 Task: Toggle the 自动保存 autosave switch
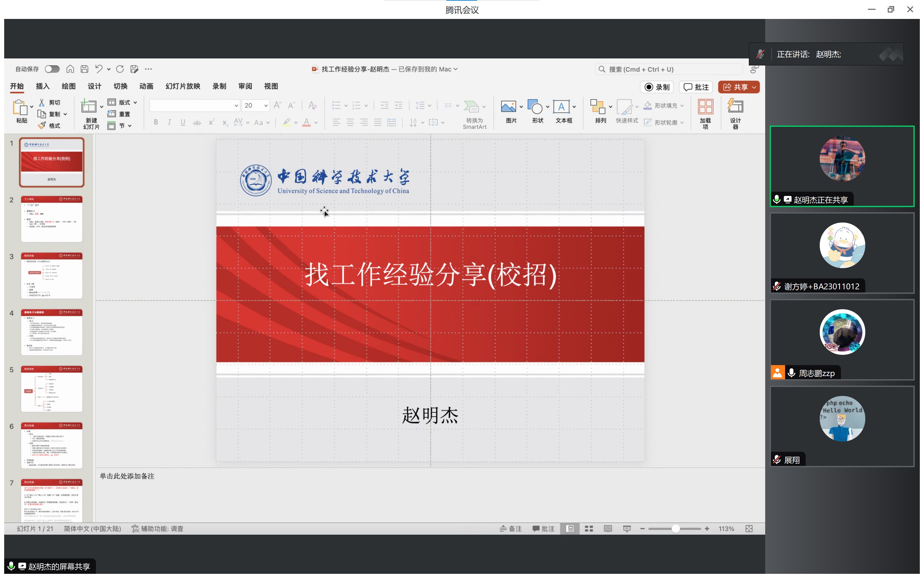(x=52, y=69)
